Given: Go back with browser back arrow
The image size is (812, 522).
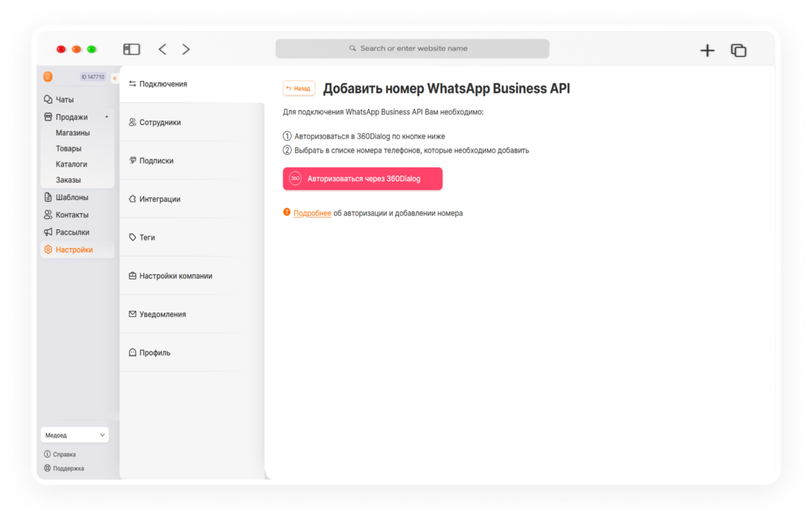Looking at the screenshot, I should (x=162, y=49).
